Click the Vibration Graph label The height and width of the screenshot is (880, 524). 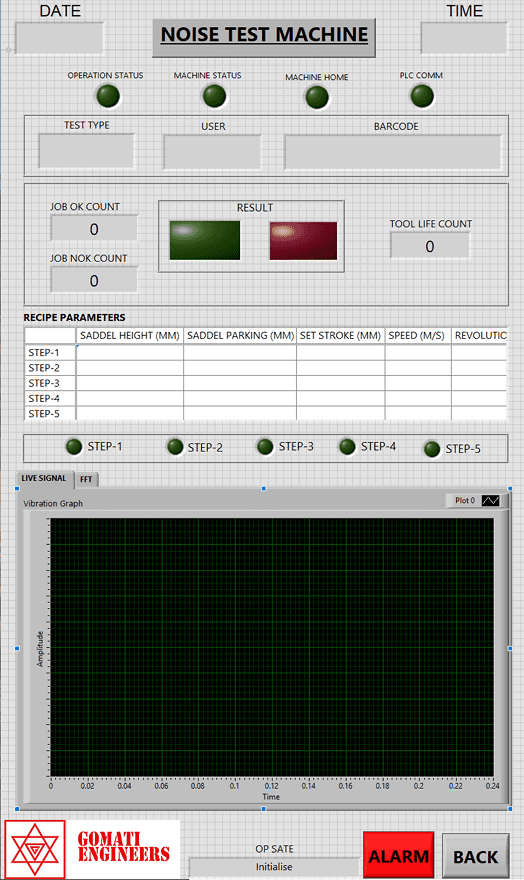53,503
